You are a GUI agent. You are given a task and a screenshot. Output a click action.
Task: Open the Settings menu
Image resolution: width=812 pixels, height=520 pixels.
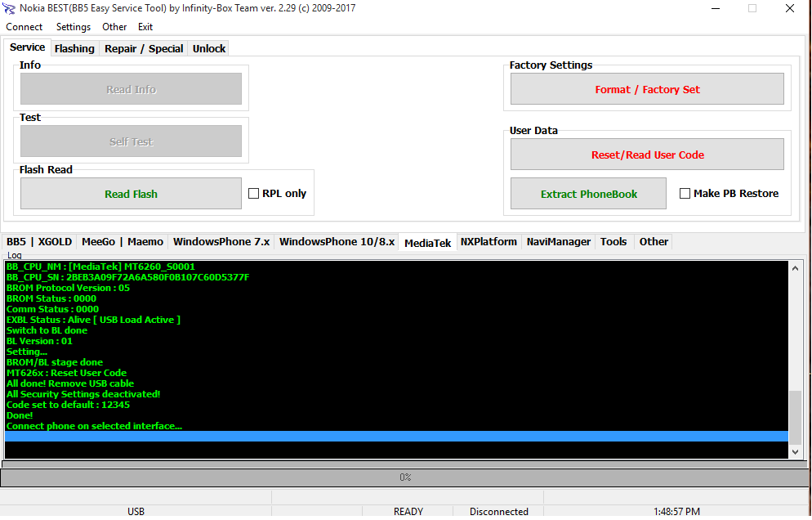(x=73, y=27)
